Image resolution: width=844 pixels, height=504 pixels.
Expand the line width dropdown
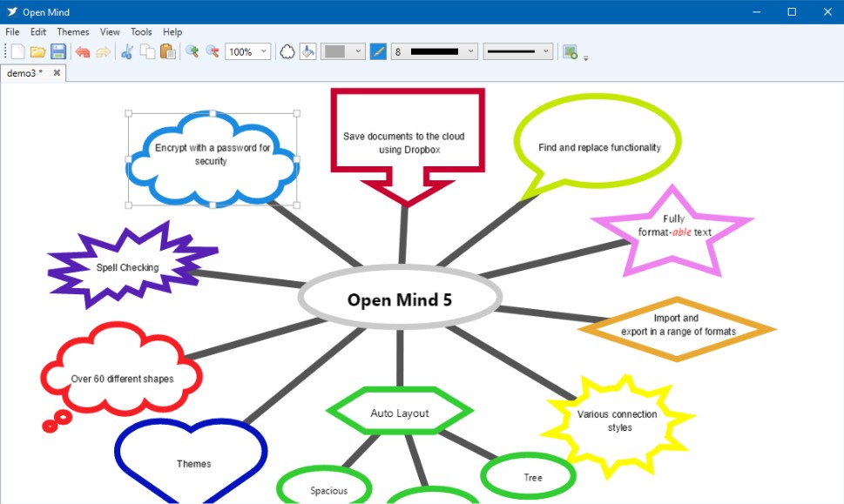(472, 51)
